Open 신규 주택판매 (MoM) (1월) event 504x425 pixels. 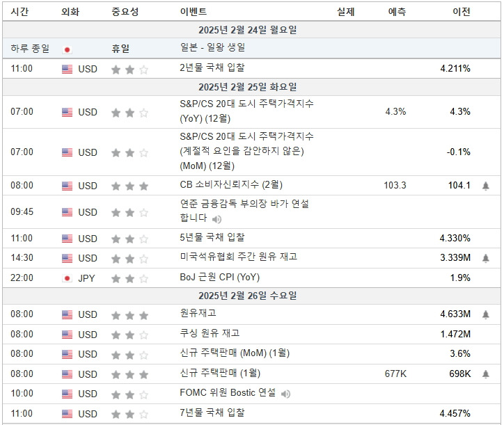click(x=235, y=353)
